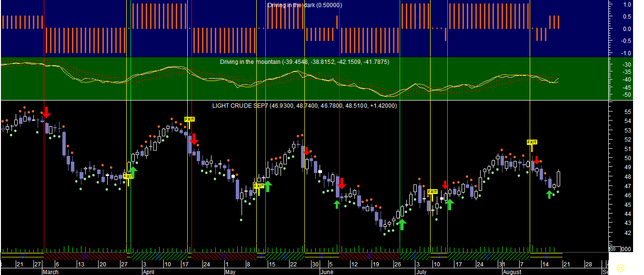Click the date label 30 on the time axis
This screenshot has height=275, width=644.
(x=316, y=264)
